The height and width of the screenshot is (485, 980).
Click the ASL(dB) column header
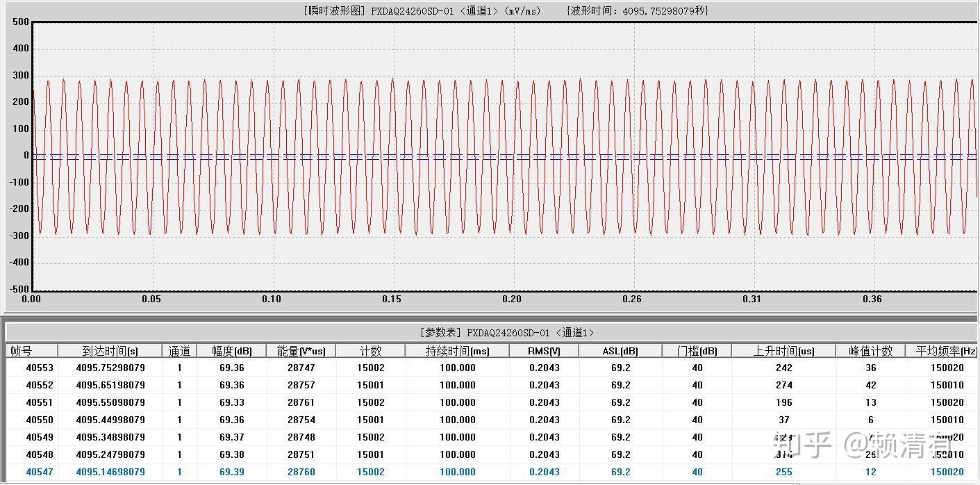pos(621,351)
